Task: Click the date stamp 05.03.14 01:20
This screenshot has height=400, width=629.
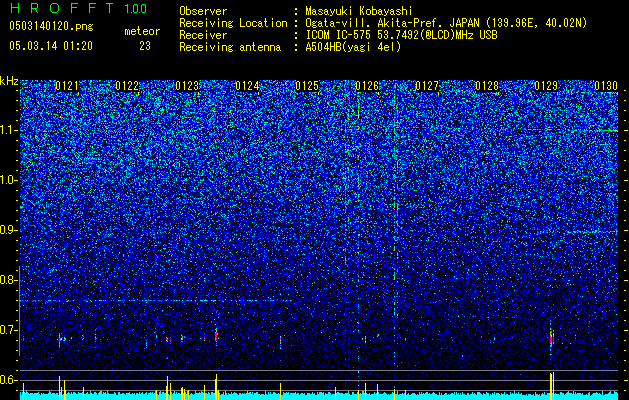Action: click(x=51, y=46)
